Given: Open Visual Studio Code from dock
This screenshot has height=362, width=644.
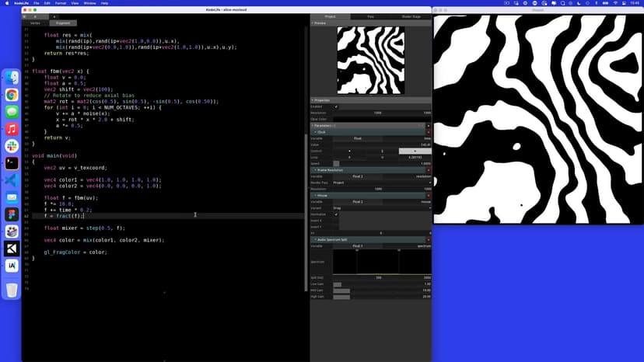Looking at the screenshot, I should click(12, 180).
